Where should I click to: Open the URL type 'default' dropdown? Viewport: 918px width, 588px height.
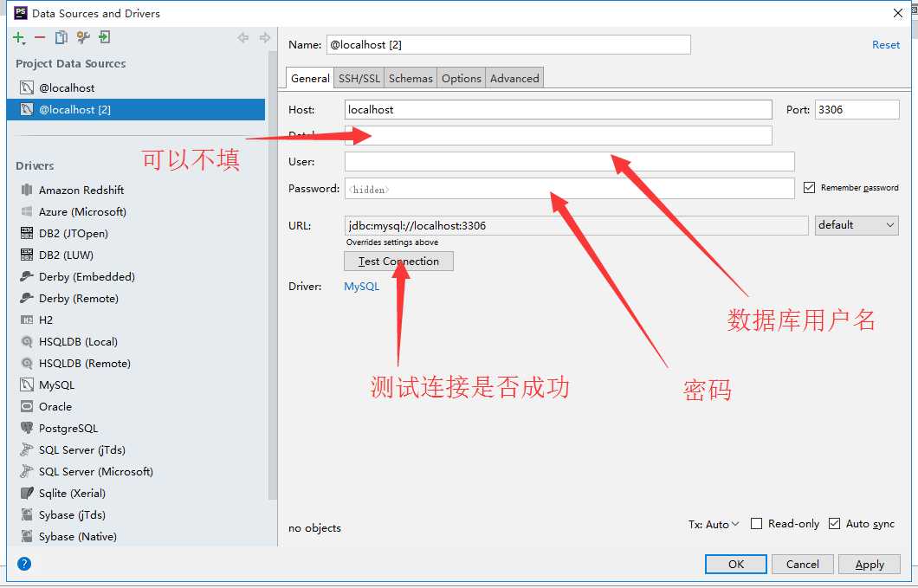coord(856,225)
